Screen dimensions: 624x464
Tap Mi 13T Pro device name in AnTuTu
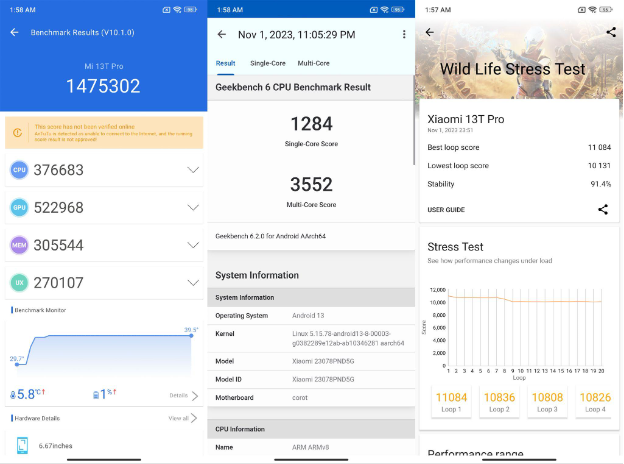click(x=103, y=66)
